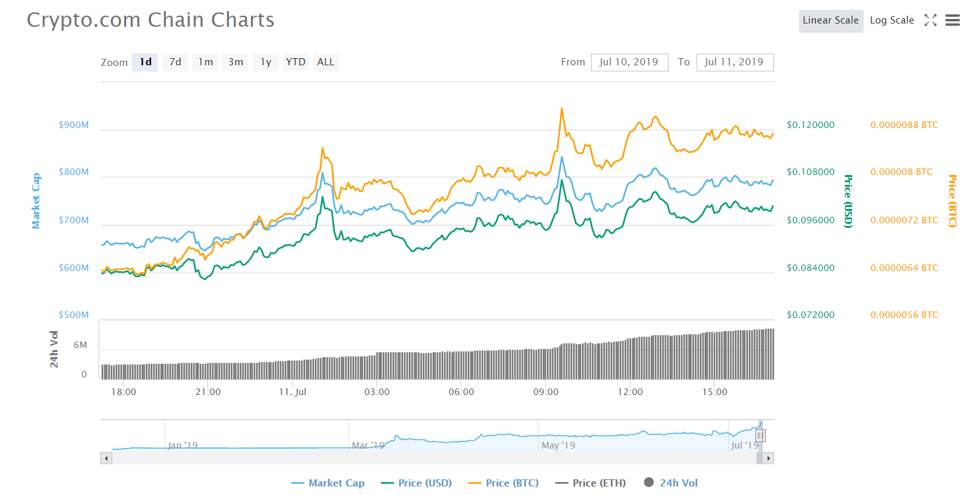The image size is (980, 495).
Task: Click the $0.108000 USD price axis label
Action: click(811, 172)
